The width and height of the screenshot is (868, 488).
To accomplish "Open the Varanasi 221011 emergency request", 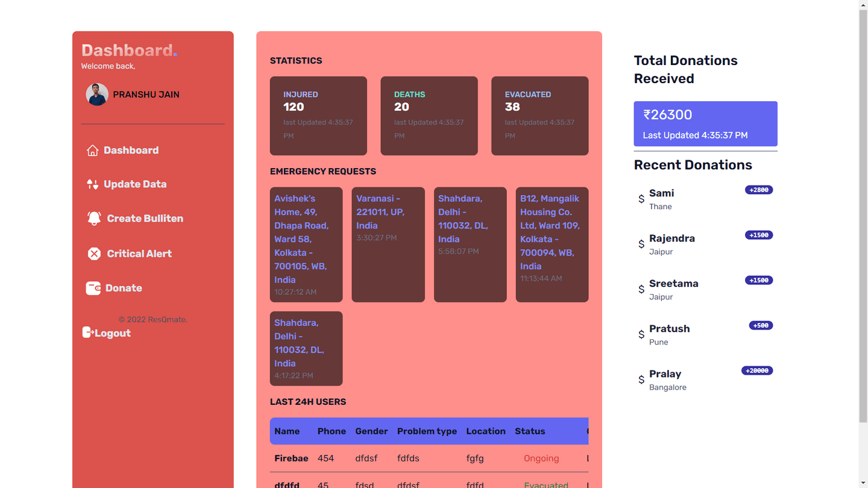I will pyautogui.click(x=388, y=245).
